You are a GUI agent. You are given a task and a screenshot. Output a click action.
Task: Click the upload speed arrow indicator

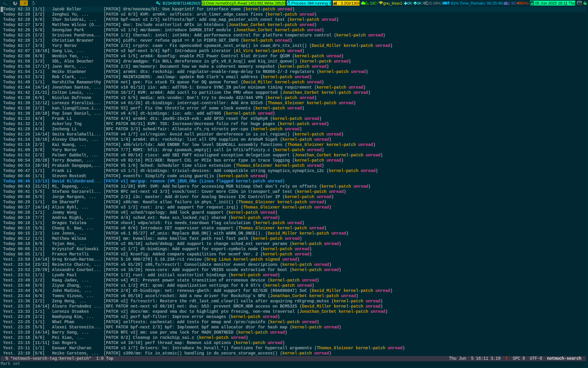tap(417, 3)
